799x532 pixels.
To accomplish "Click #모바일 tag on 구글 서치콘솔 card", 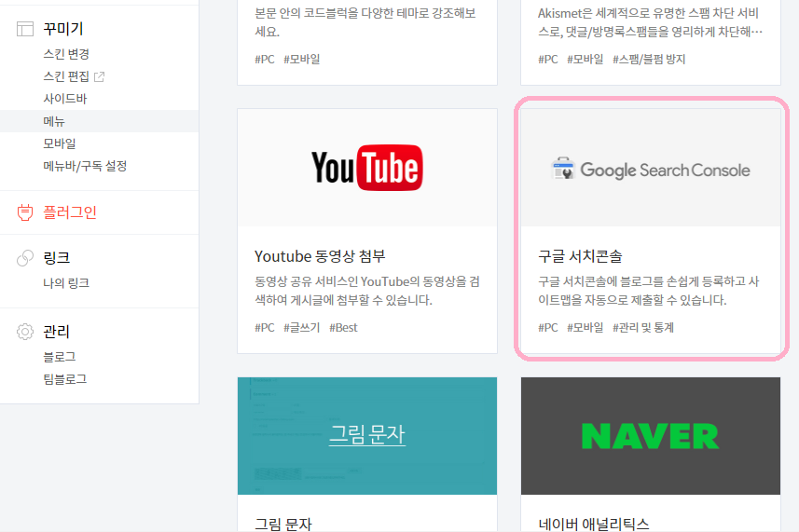I will 585,327.
